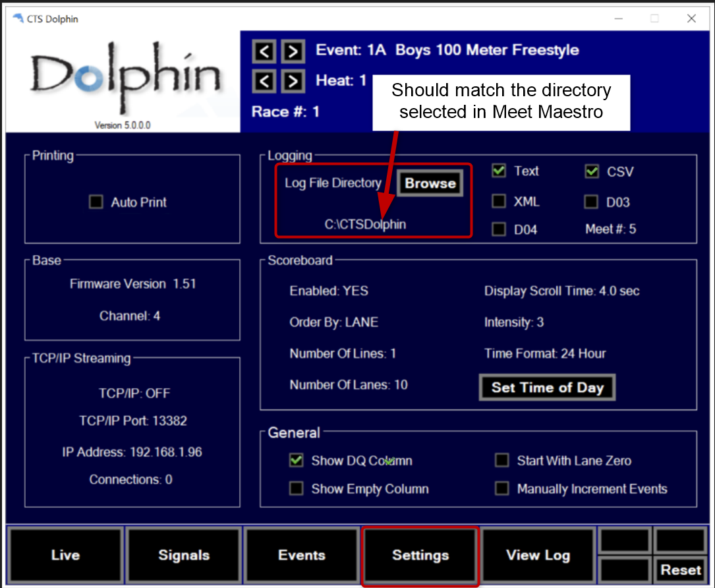Toggle Show DQ Column checkbox
The height and width of the screenshot is (588, 715).
click(x=297, y=460)
